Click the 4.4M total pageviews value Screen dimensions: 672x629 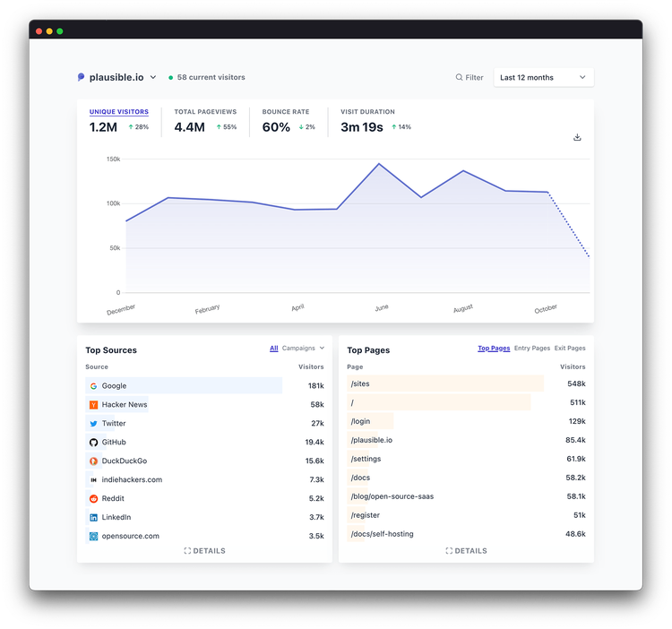(x=189, y=127)
